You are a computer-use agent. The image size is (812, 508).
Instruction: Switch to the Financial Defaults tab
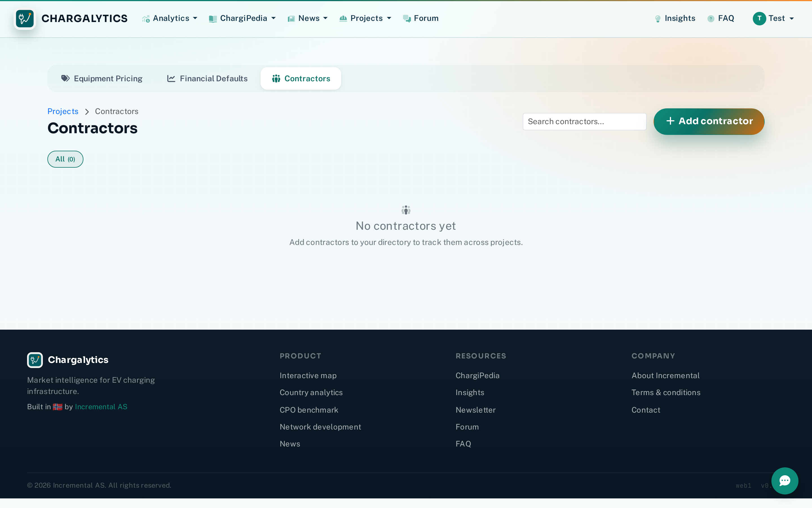click(x=207, y=78)
